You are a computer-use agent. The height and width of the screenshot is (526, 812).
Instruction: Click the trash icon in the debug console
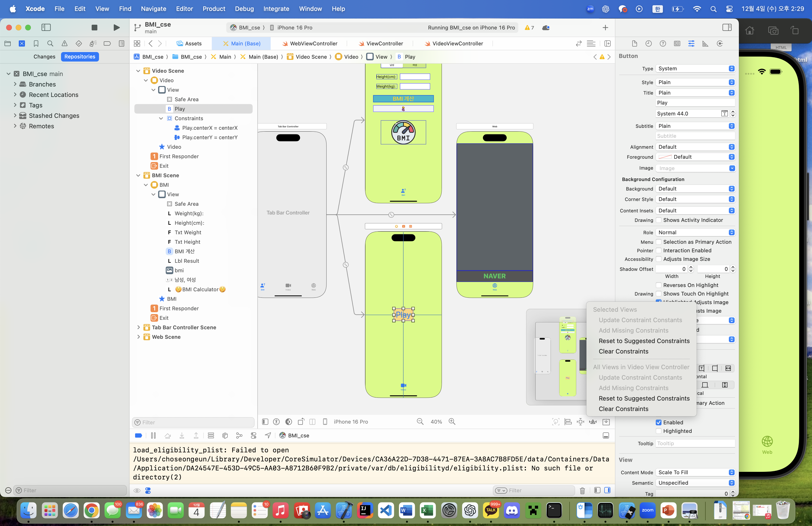582,491
